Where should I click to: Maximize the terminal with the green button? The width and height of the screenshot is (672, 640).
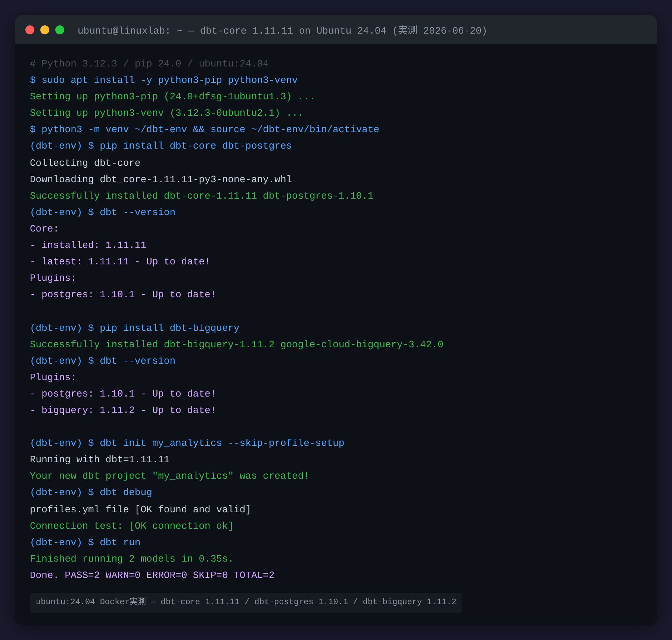coord(60,30)
